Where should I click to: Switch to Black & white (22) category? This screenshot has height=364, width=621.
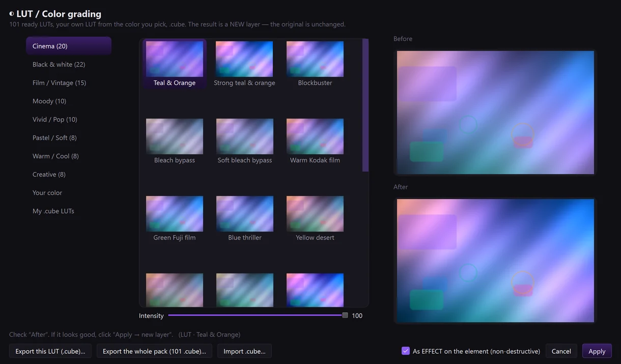click(69, 64)
